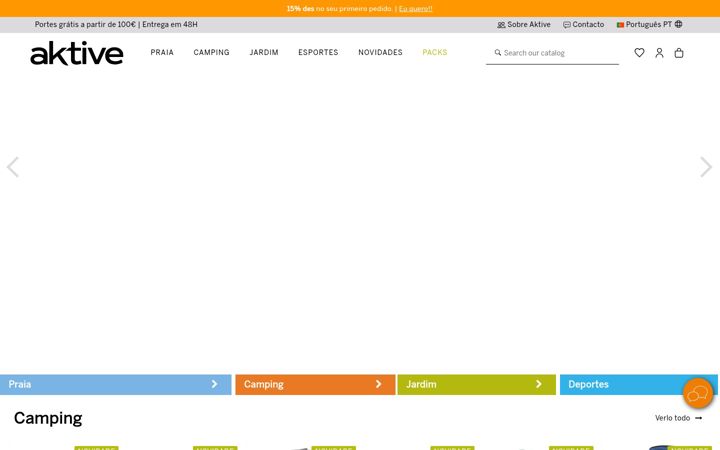Focus the Search our catalog field
The height and width of the screenshot is (450, 720).
(x=552, y=53)
